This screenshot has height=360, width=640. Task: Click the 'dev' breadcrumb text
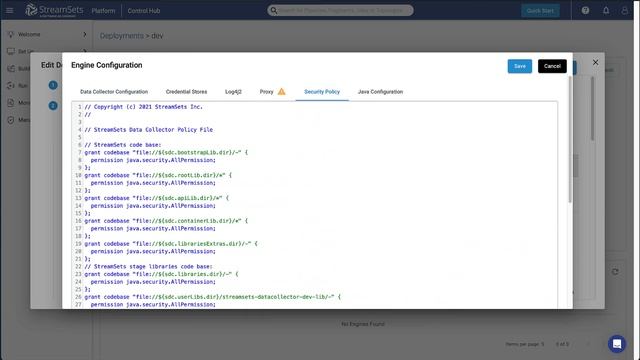pyautogui.click(x=157, y=36)
